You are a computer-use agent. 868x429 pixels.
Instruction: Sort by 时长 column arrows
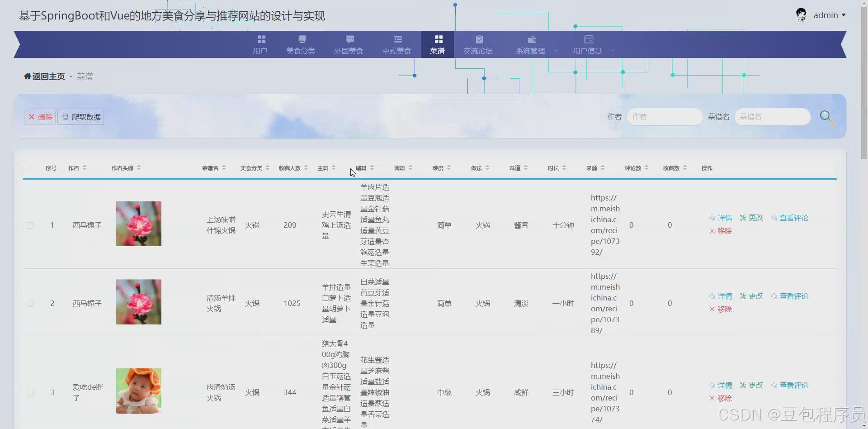point(564,168)
